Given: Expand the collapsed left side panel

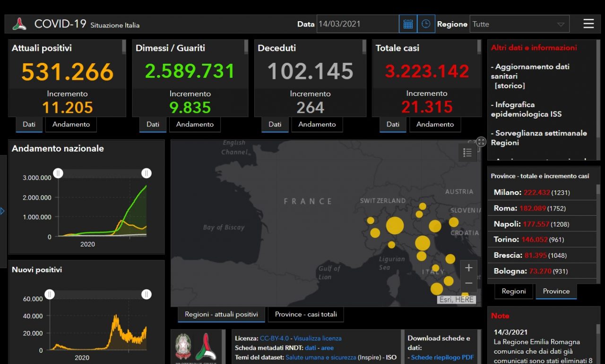Looking at the screenshot, I should [x=2, y=211].
